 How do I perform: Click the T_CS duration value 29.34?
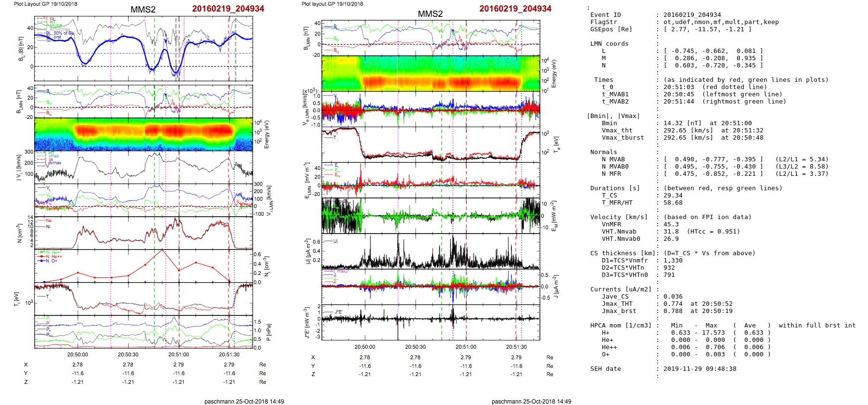tap(673, 196)
